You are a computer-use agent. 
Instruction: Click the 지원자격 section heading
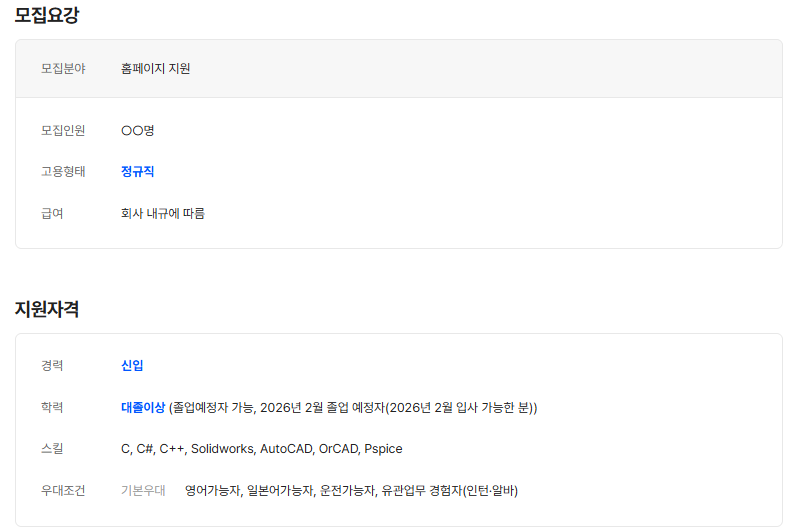tap(47, 309)
